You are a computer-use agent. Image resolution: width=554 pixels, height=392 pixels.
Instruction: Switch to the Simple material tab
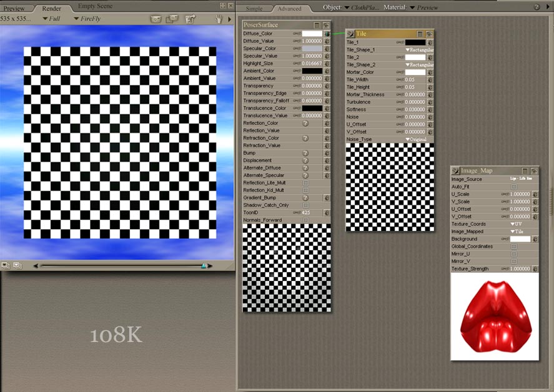pos(254,9)
